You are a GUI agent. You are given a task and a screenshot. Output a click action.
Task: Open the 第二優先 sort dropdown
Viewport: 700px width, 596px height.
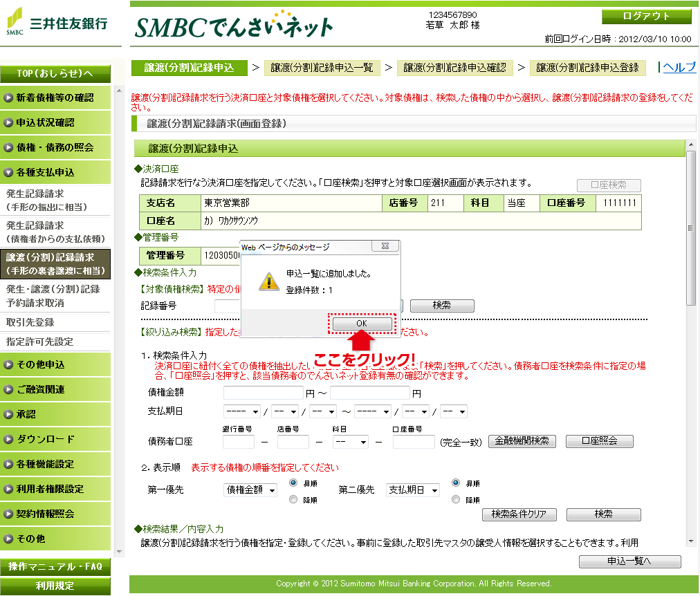pyautogui.click(x=413, y=490)
